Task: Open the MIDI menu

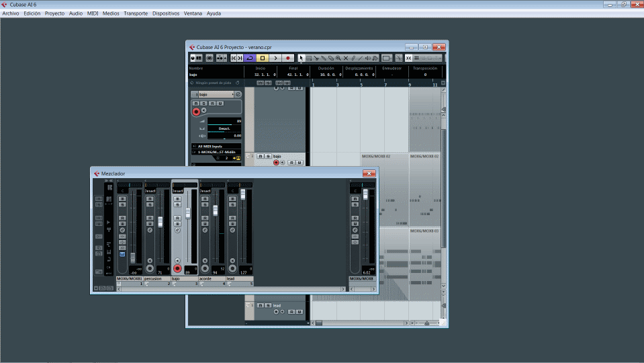Action: tap(93, 13)
